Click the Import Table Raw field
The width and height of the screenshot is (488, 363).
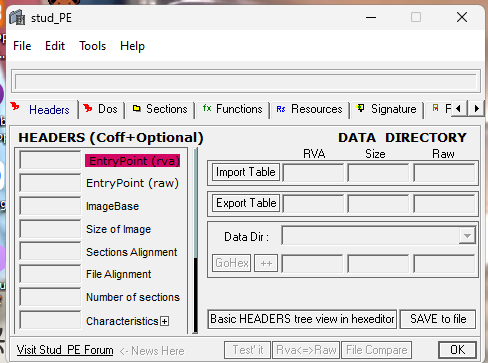(444, 173)
